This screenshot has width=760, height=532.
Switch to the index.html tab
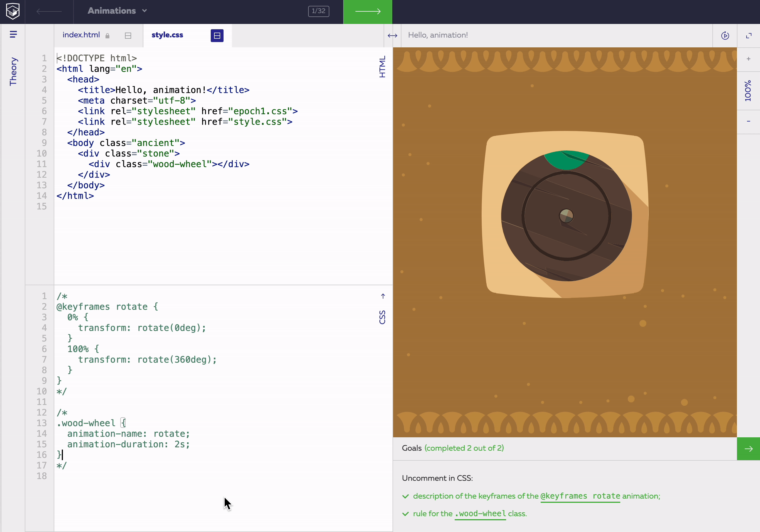coord(81,35)
